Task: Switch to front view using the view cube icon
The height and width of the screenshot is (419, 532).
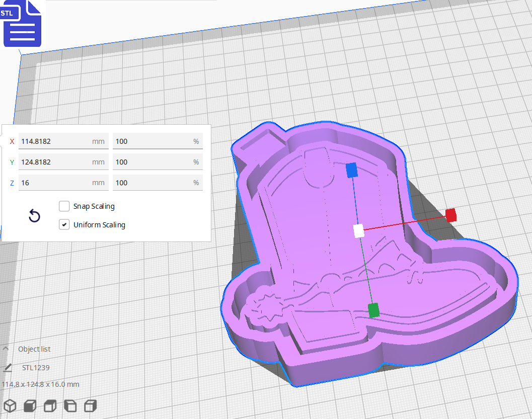Action: (30, 405)
